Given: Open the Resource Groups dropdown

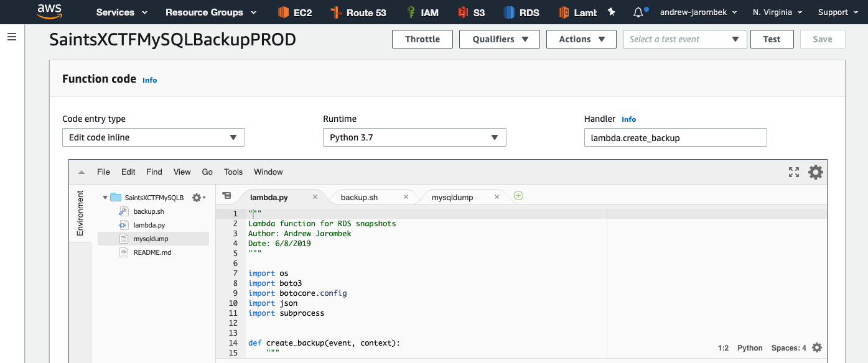Looking at the screenshot, I should tap(211, 12).
